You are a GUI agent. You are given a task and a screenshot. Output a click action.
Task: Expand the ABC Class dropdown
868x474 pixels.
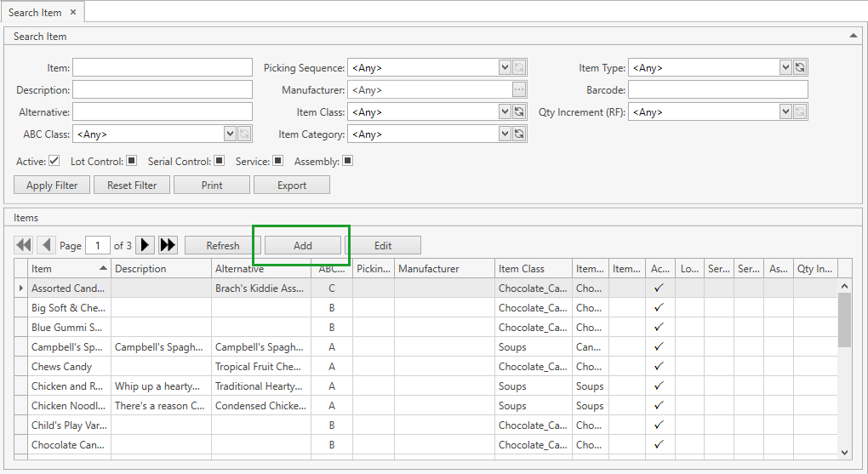[230, 134]
